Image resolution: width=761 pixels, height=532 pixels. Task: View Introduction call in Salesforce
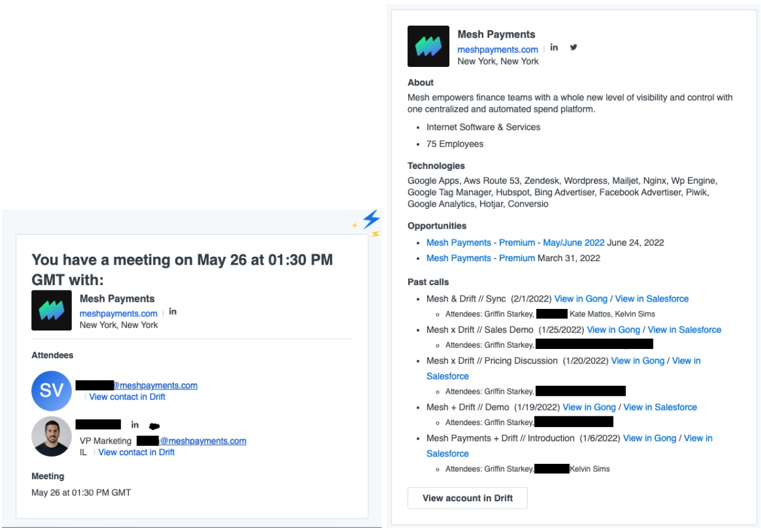click(698, 438)
